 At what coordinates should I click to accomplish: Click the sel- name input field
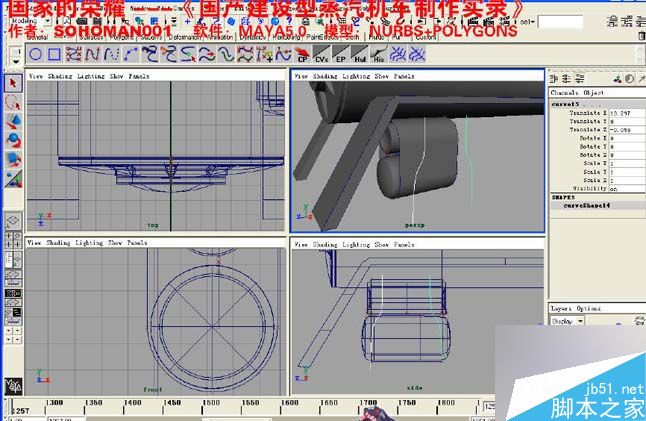[560, 22]
